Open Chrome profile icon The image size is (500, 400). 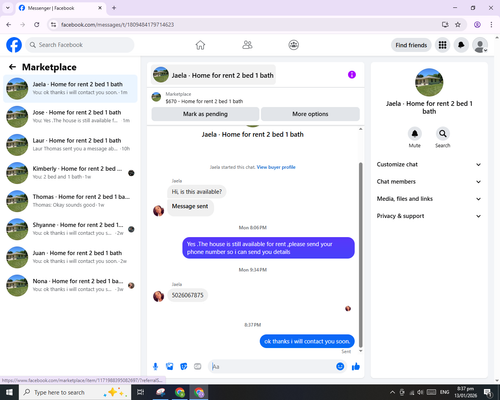[477, 24]
